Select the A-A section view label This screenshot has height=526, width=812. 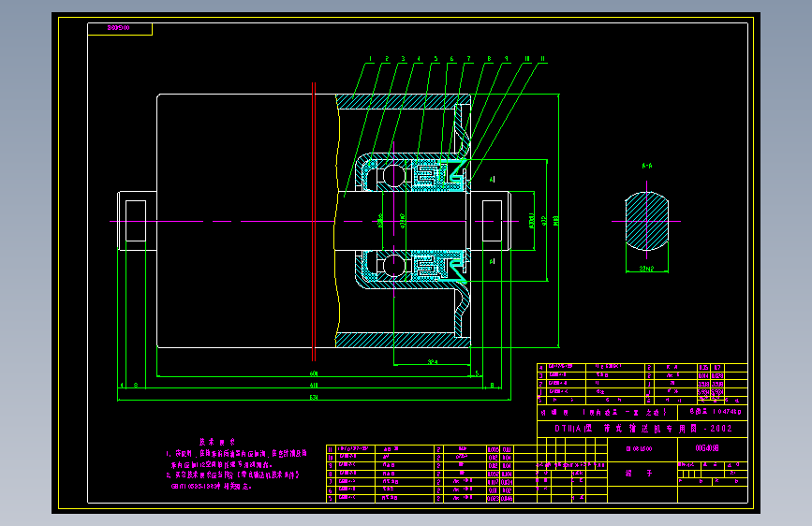click(x=647, y=166)
